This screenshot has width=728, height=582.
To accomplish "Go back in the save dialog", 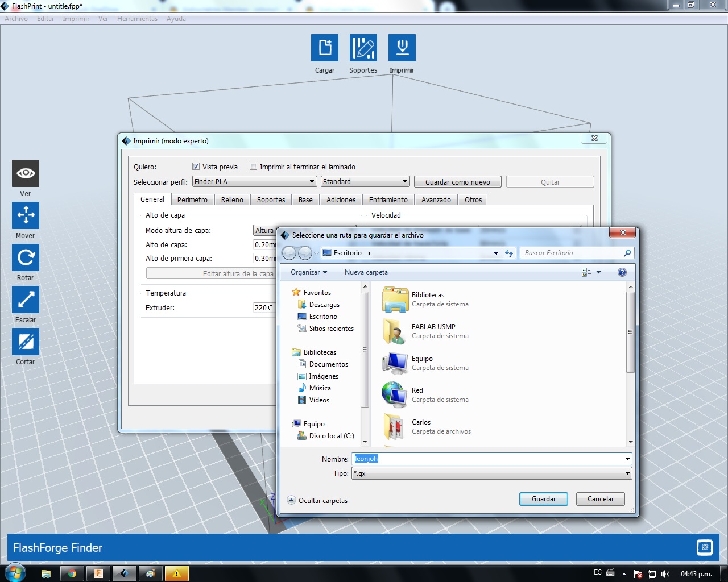I will tap(289, 253).
